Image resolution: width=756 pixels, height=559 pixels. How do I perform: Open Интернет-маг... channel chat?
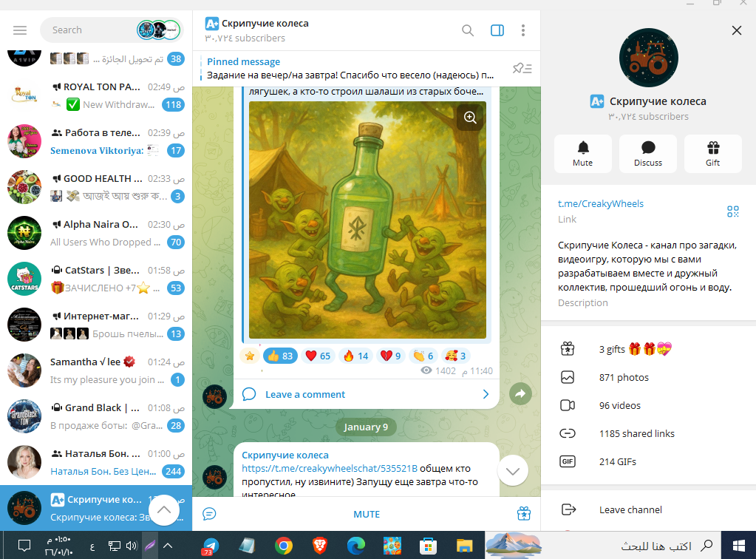point(96,325)
